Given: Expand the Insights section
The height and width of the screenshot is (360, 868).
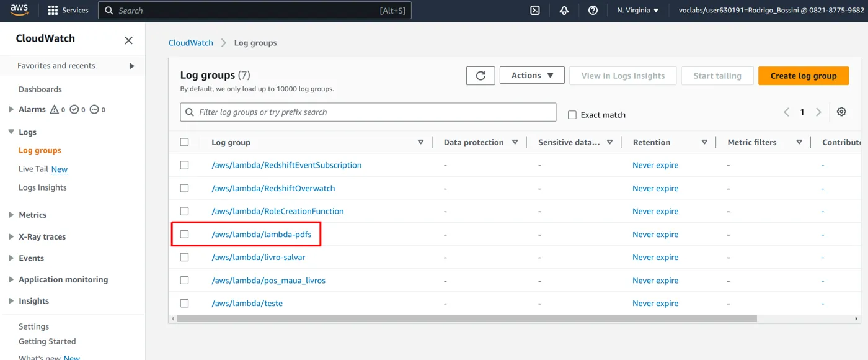Looking at the screenshot, I should point(11,301).
